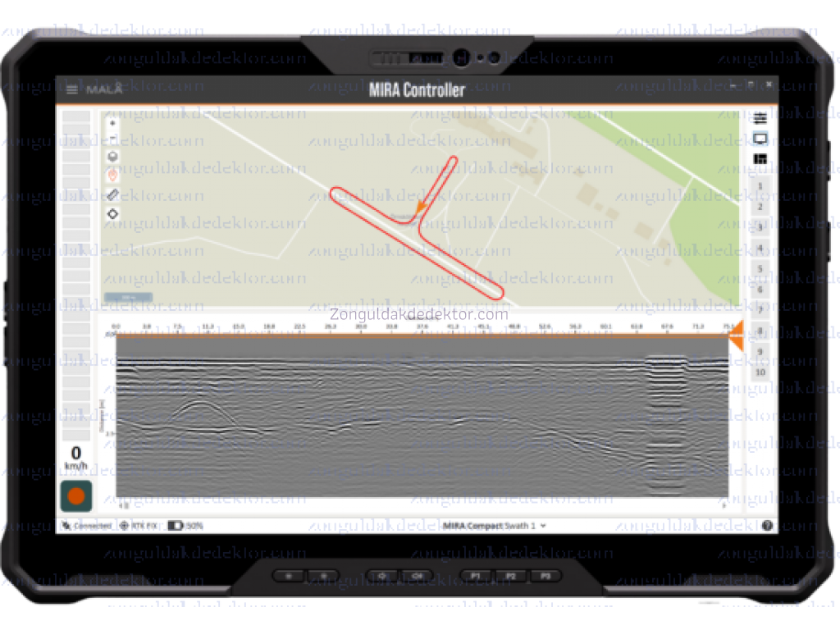Select channel 8 in the side list
Screen dimensions: 840x630
pyautogui.click(x=760, y=331)
